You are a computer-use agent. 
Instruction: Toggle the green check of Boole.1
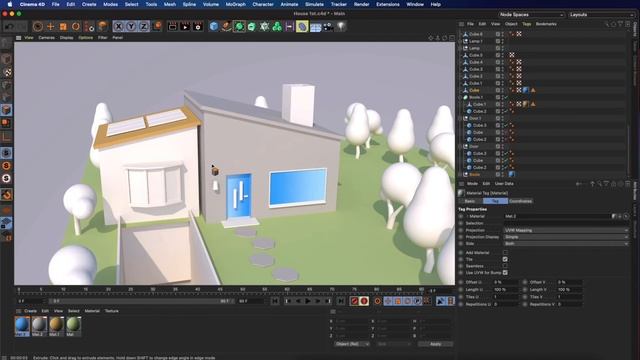(506, 97)
